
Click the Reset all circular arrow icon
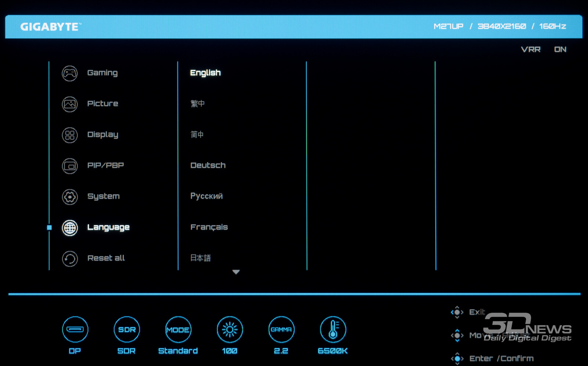[x=69, y=259]
